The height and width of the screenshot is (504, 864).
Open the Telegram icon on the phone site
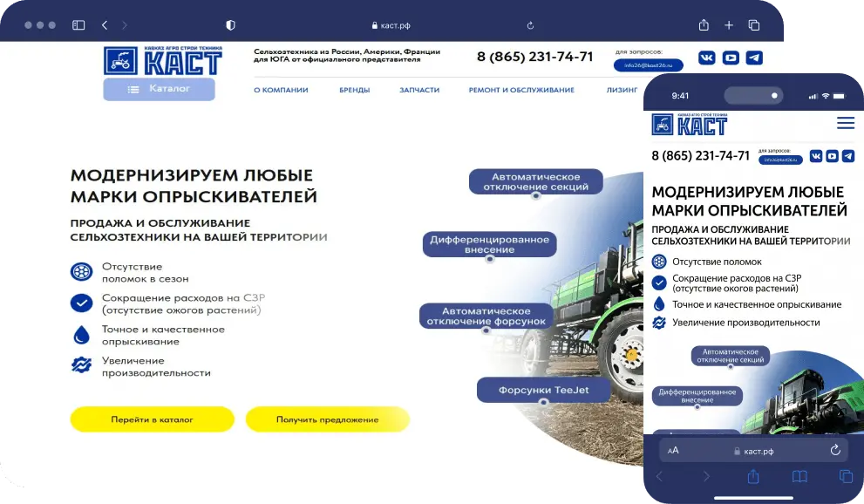(848, 156)
